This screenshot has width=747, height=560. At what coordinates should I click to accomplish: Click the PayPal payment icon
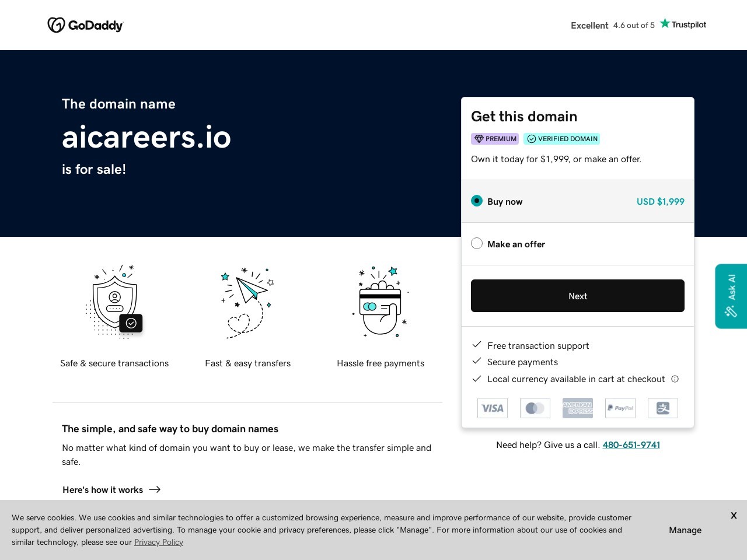[x=620, y=408]
